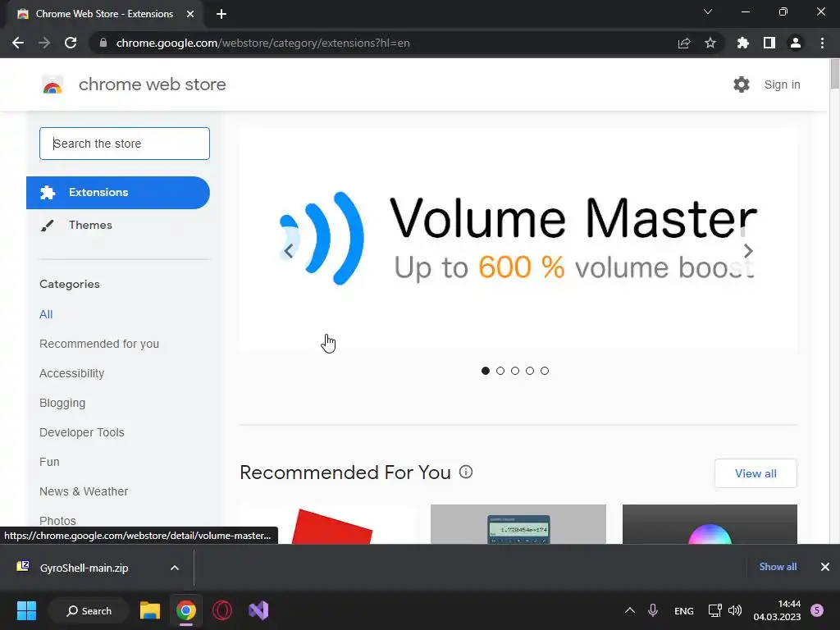
Task: Open Visual Studio from taskbar
Action: [258, 610]
